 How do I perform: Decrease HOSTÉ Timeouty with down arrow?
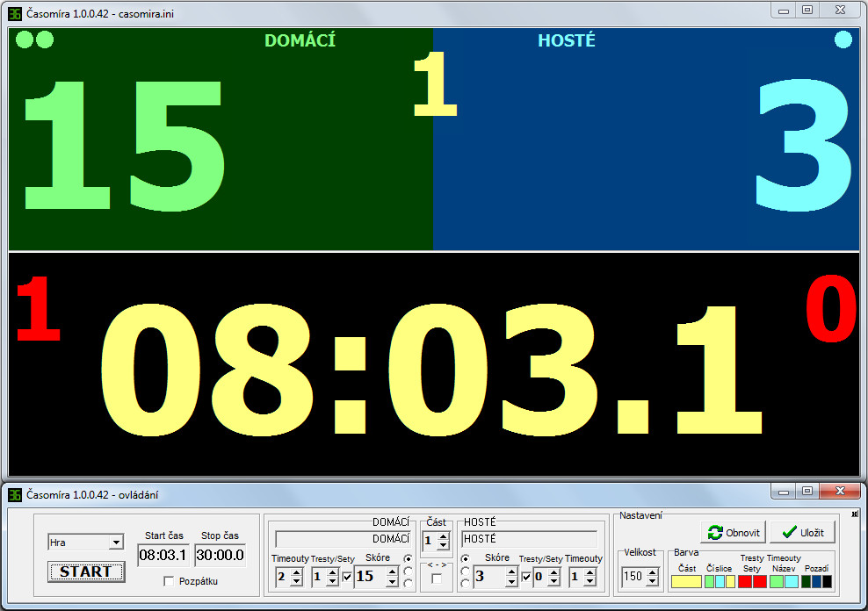click(590, 582)
